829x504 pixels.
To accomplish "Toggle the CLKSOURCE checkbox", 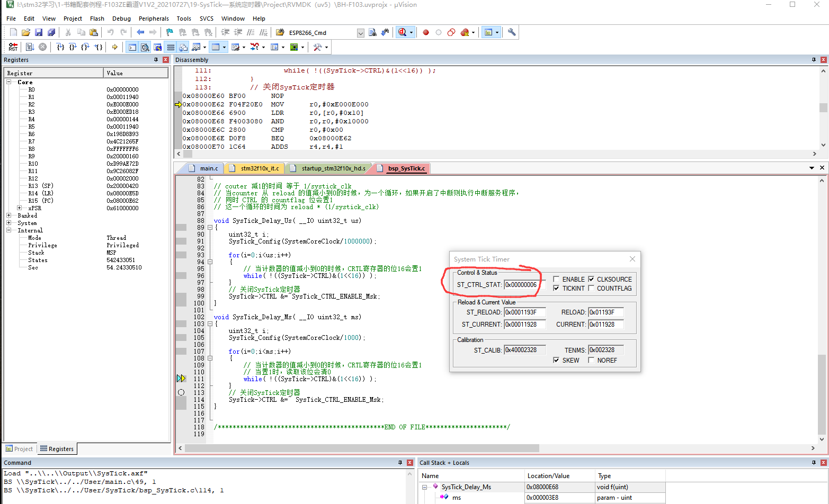I will coord(591,279).
